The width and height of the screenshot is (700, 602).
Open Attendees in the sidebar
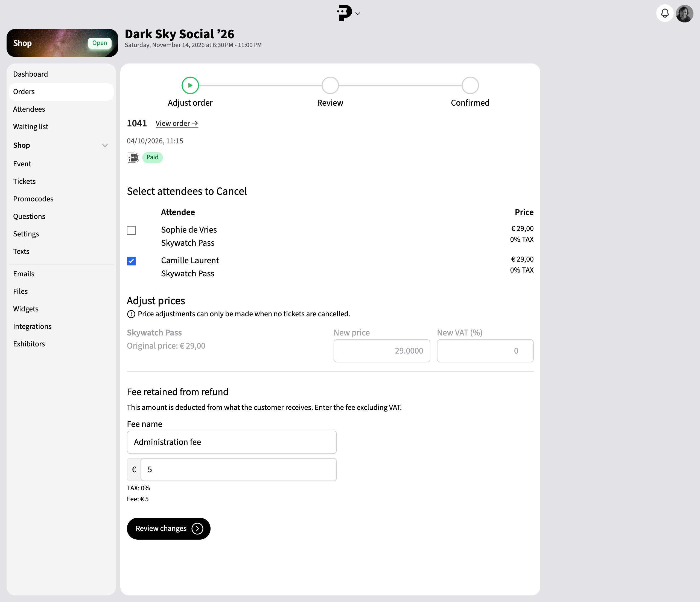pos(61,109)
